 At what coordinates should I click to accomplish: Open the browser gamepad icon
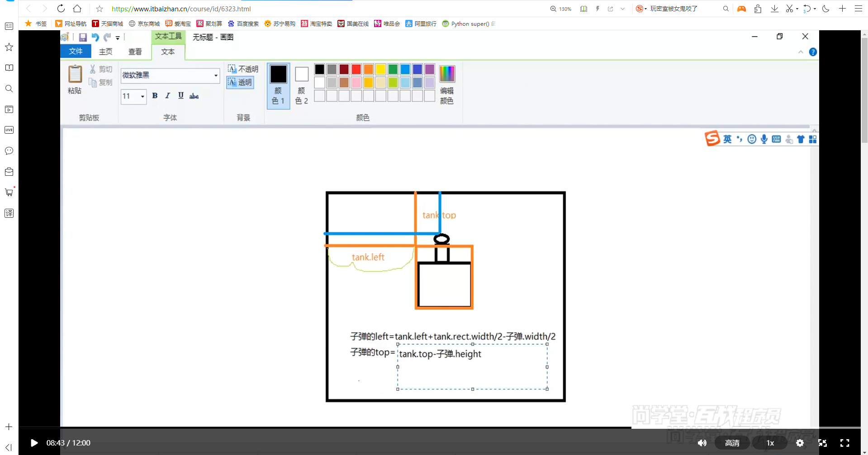point(741,9)
